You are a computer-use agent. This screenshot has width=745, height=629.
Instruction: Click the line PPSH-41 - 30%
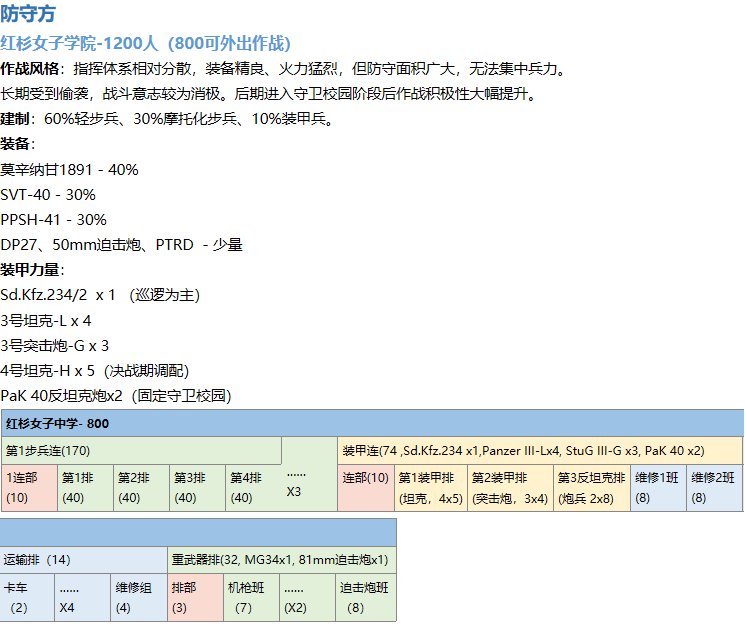(x=53, y=220)
